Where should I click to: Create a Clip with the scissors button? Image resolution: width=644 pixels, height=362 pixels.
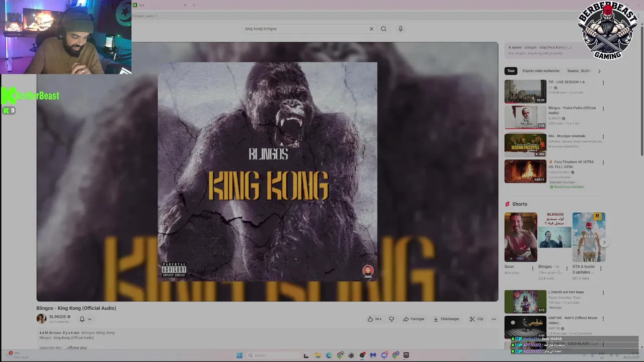476,319
